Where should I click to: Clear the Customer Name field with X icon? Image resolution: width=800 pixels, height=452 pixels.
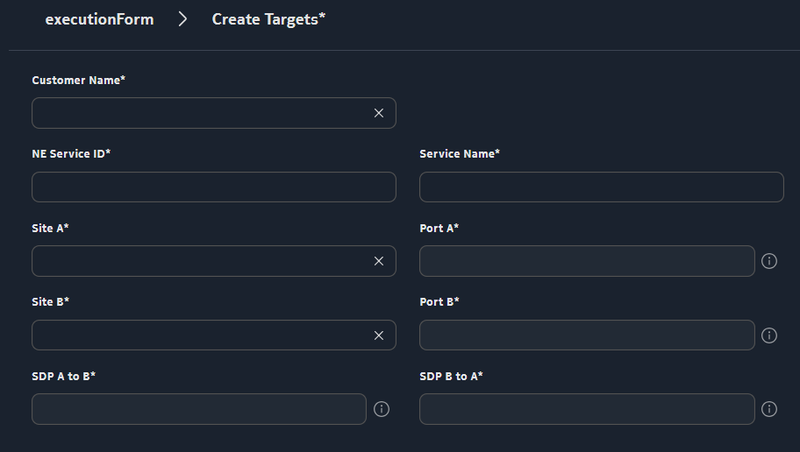379,113
